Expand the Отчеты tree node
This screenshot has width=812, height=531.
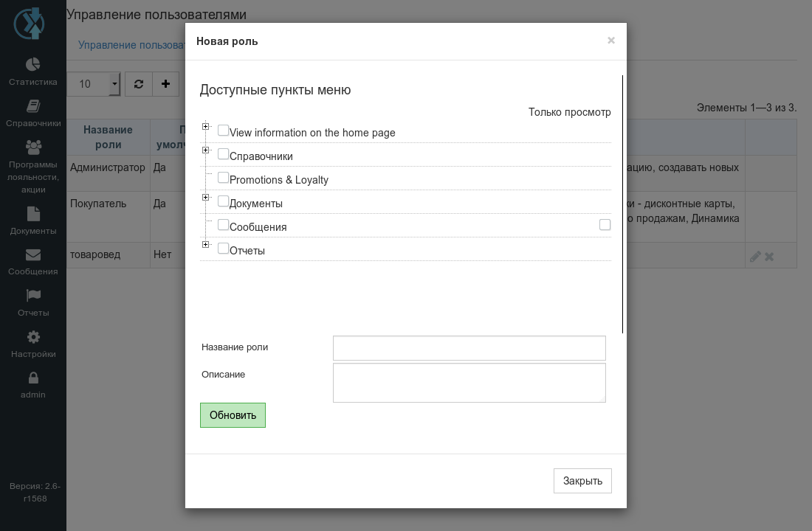click(x=206, y=244)
